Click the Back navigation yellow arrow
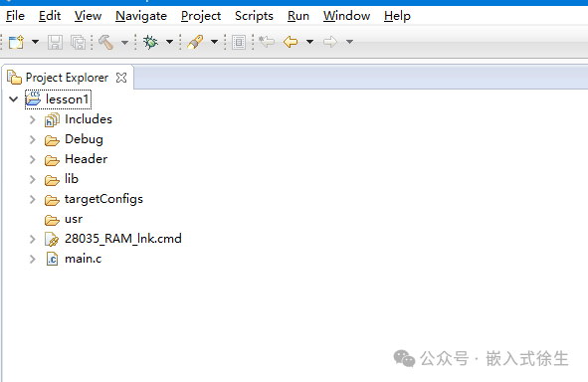Screen dimensions: 588x382 point(291,42)
